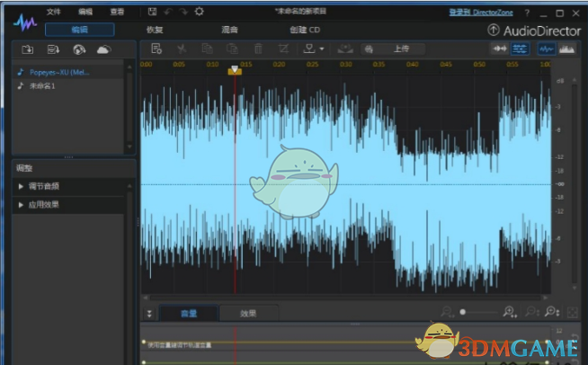The width and height of the screenshot is (588, 365).
Task: Click the 上传 upload button
Action: pos(393,49)
